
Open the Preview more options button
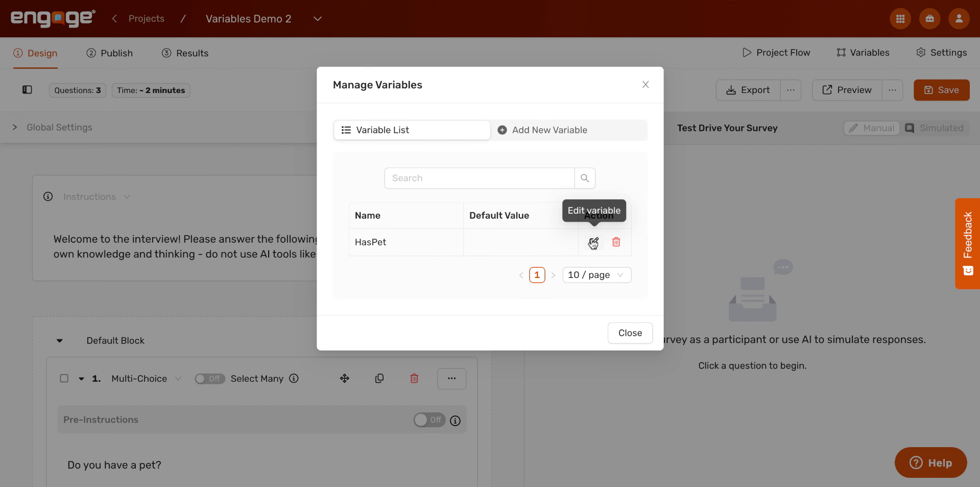point(892,90)
